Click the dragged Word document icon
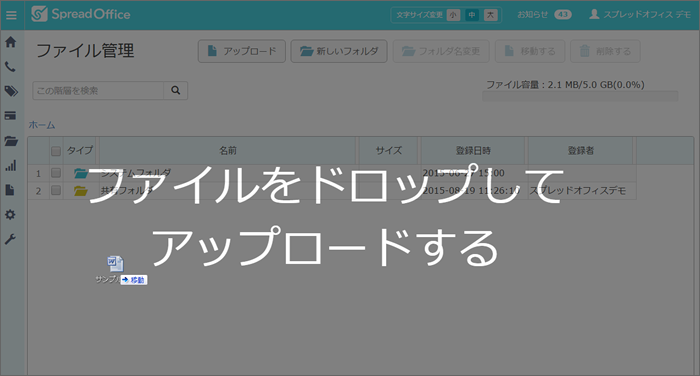 pyautogui.click(x=115, y=264)
